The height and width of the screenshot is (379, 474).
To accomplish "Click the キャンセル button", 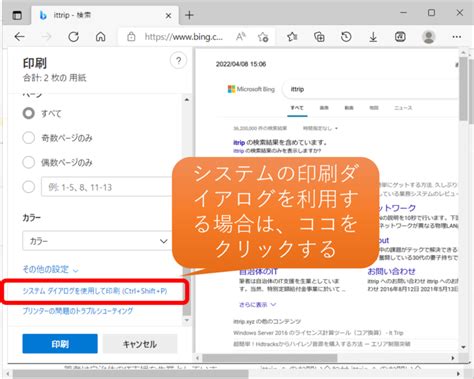I will (x=140, y=344).
